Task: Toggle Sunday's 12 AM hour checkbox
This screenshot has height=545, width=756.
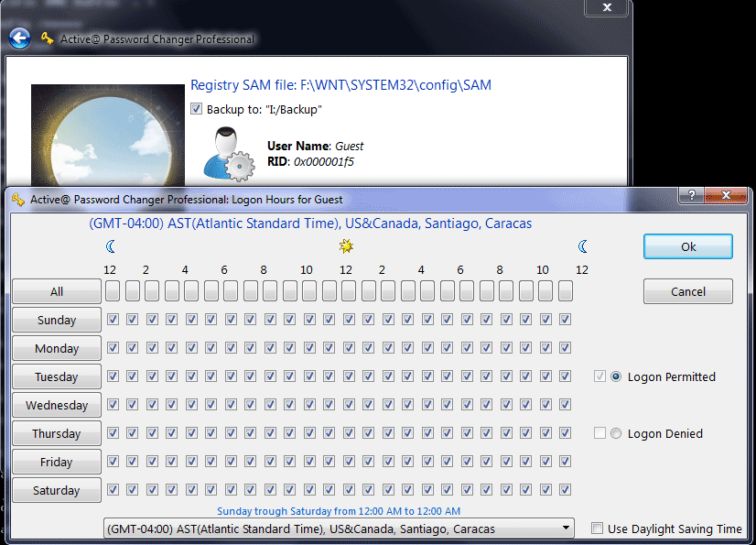Action: 113,319
